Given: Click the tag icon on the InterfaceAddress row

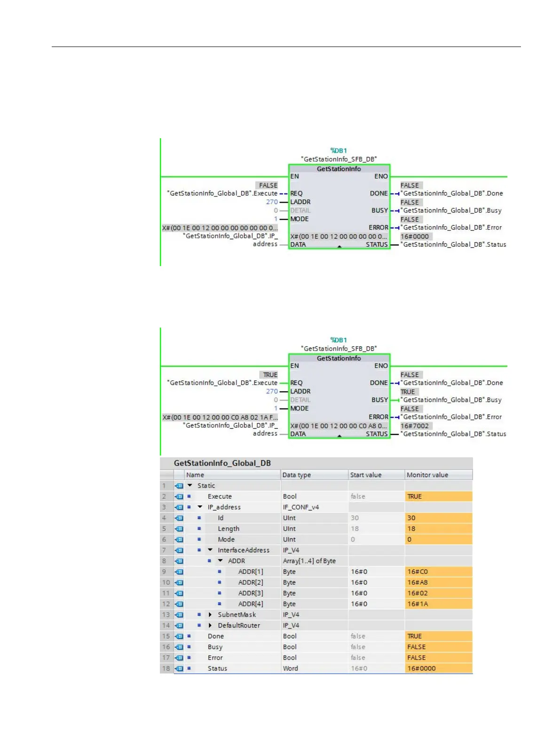Looking at the screenshot, I should (179, 550).
